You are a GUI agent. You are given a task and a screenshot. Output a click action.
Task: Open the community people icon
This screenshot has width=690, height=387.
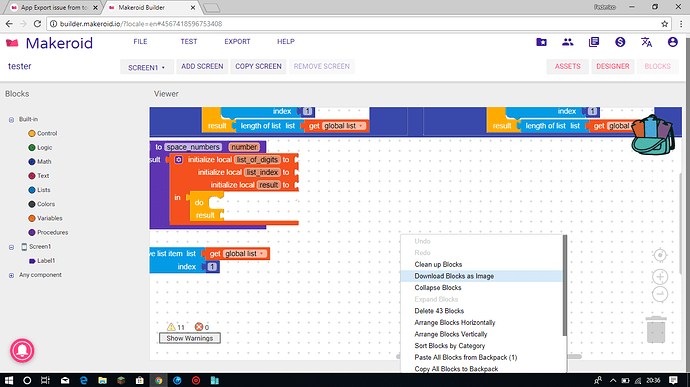point(568,42)
